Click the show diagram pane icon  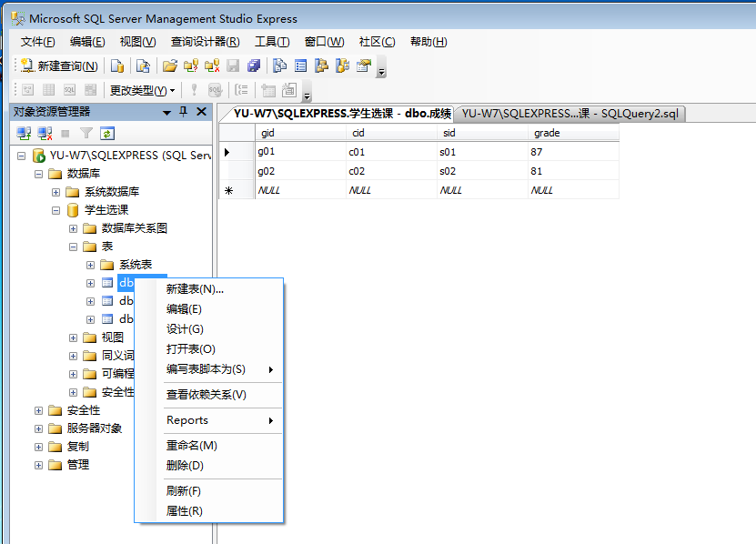pyautogui.click(x=28, y=90)
